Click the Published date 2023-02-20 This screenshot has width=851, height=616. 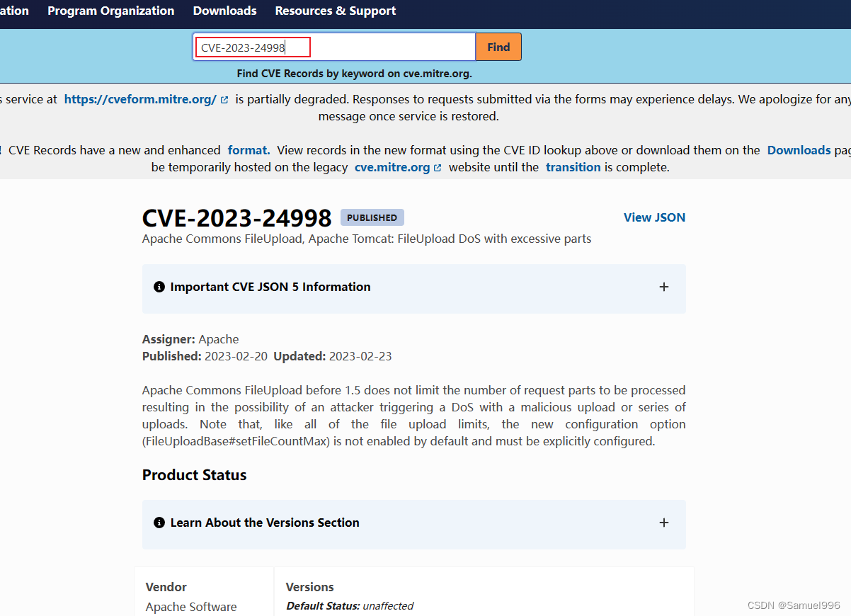pos(236,356)
